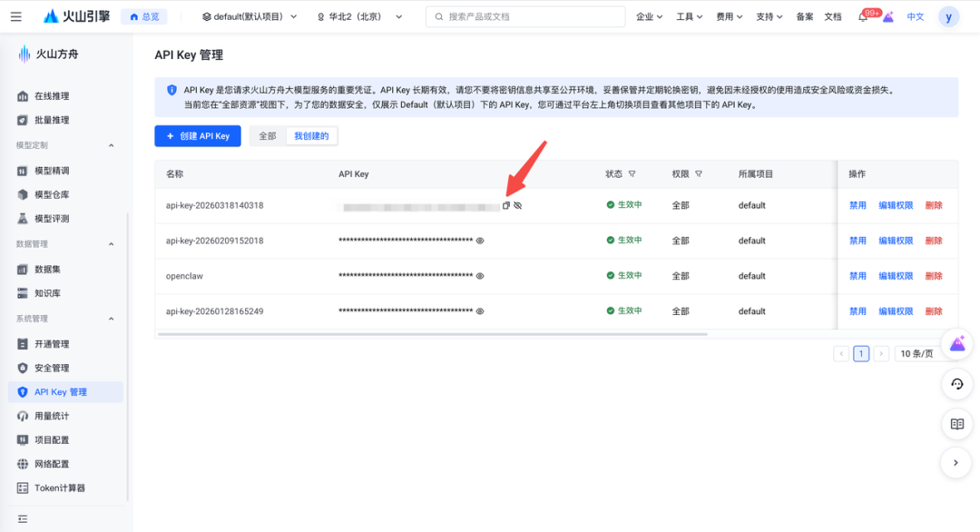Screen dimensions: 980x532
Task: Open the default(默认项目) project dropdown
Action: coord(249,17)
